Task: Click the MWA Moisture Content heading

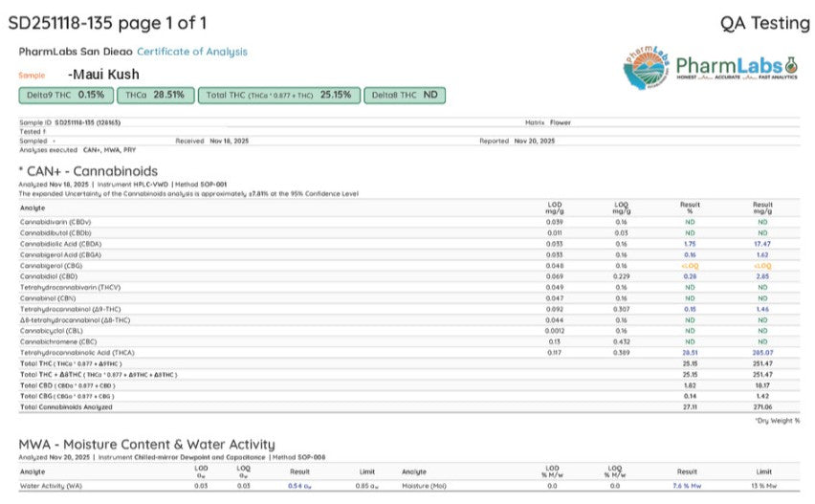Action: [146, 444]
